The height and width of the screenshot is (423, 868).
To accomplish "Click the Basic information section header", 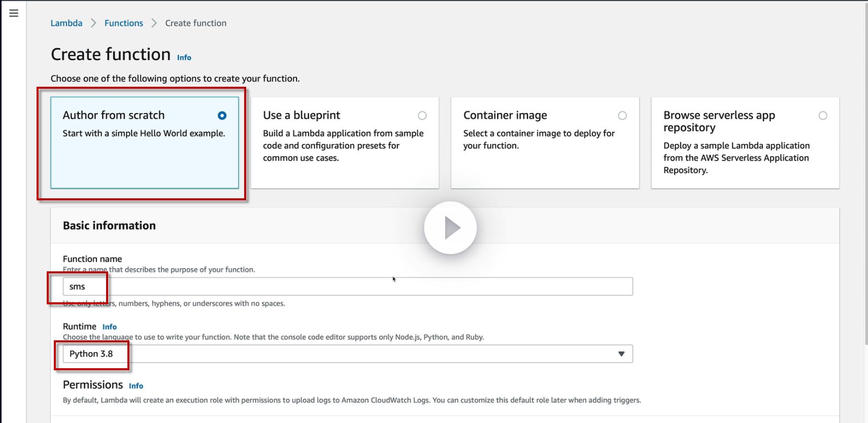I will 109,226.
